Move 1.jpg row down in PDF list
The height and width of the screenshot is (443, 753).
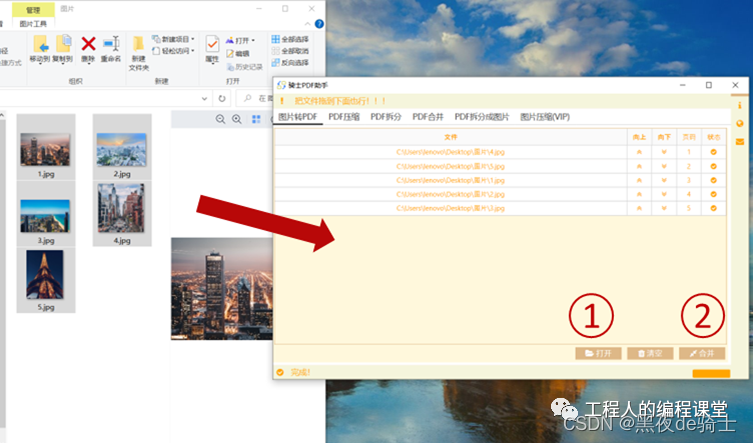tap(664, 180)
